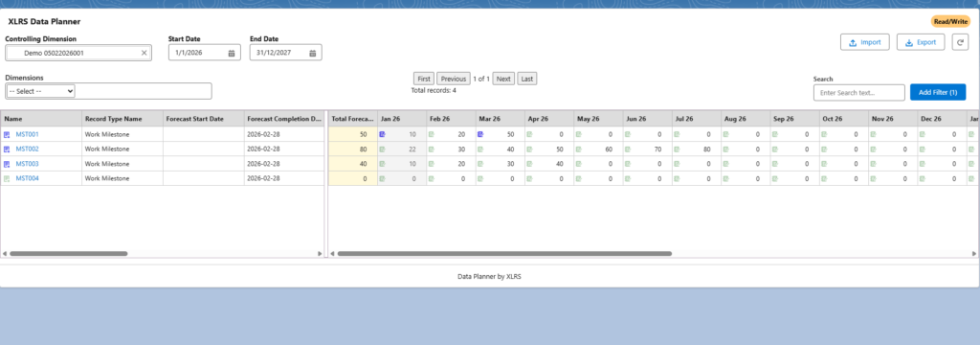Image resolution: width=980 pixels, height=345 pixels.
Task: Click the record icon next to MST001
Action: (7, 134)
